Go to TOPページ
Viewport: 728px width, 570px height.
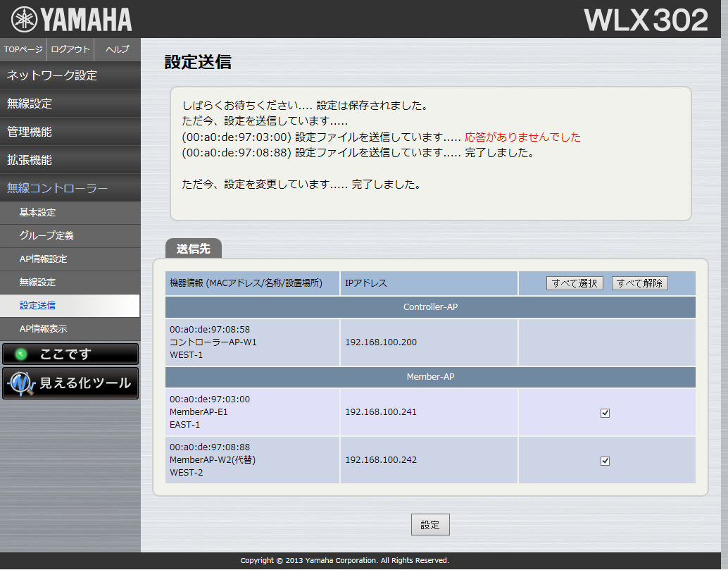point(23,49)
